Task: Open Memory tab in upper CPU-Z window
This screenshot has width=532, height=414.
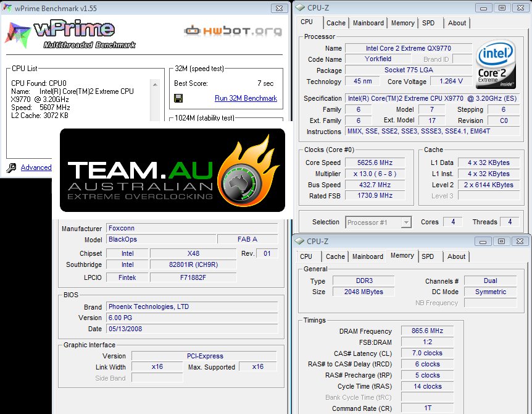Action: pyautogui.click(x=403, y=23)
